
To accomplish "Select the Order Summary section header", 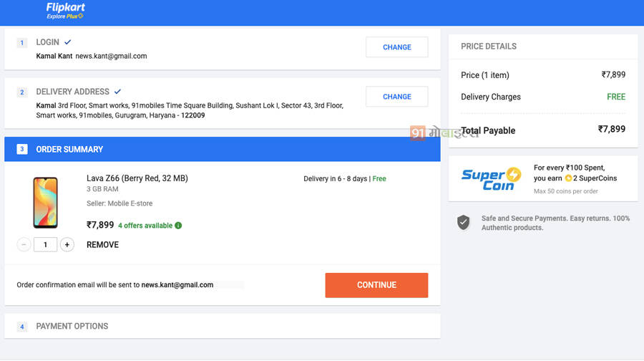I will [69, 150].
